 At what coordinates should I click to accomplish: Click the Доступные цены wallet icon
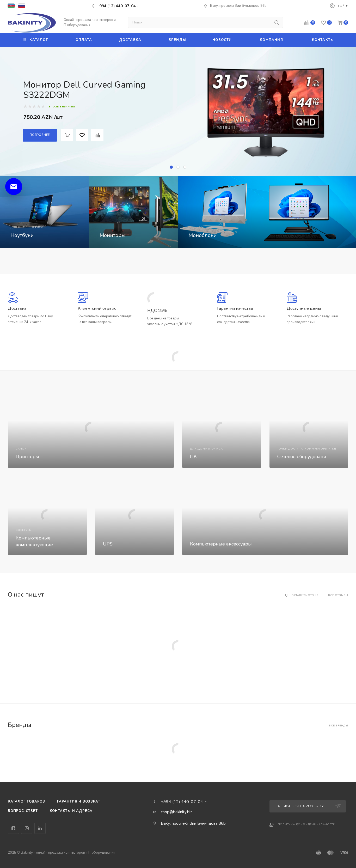click(x=292, y=298)
